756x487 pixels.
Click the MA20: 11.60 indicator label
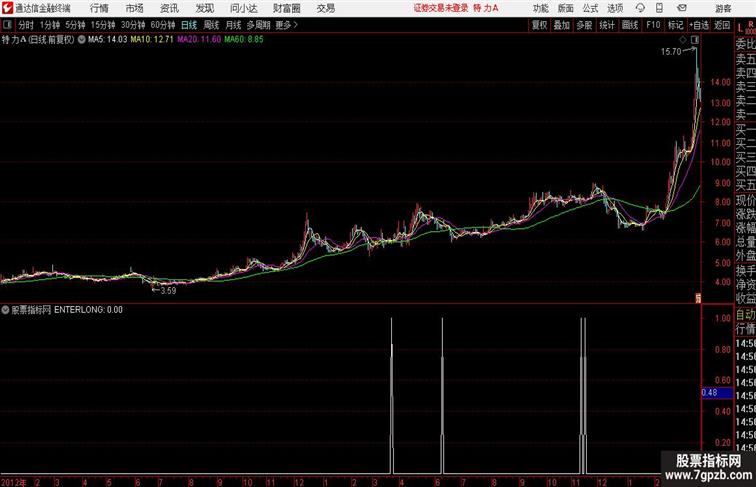(199, 40)
